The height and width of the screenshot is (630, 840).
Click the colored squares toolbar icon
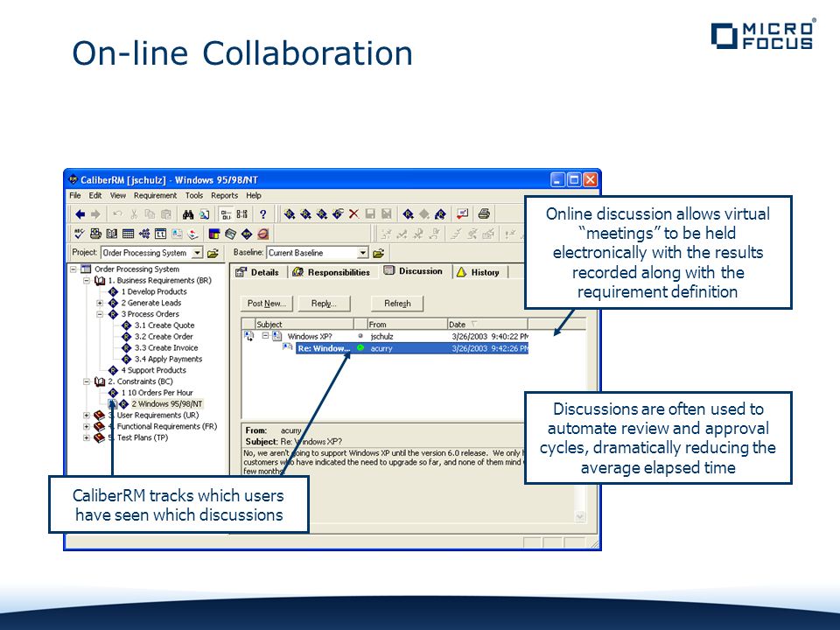click(214, 234)
